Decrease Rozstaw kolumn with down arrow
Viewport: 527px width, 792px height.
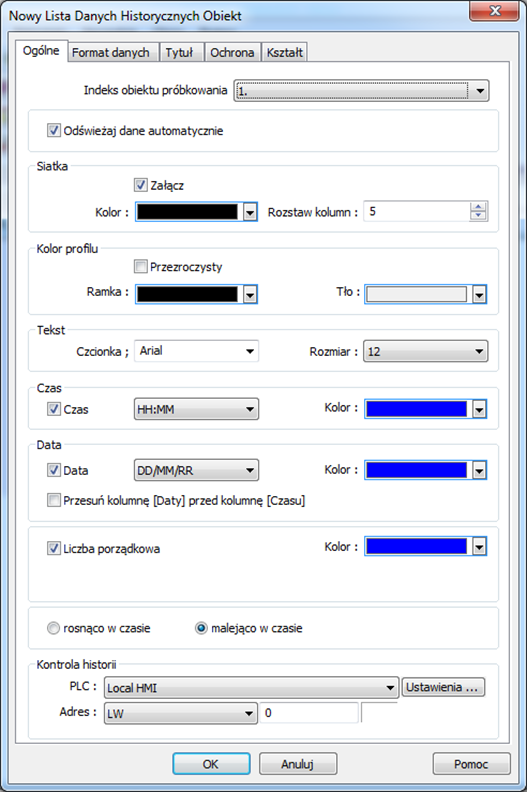[478, 217]
